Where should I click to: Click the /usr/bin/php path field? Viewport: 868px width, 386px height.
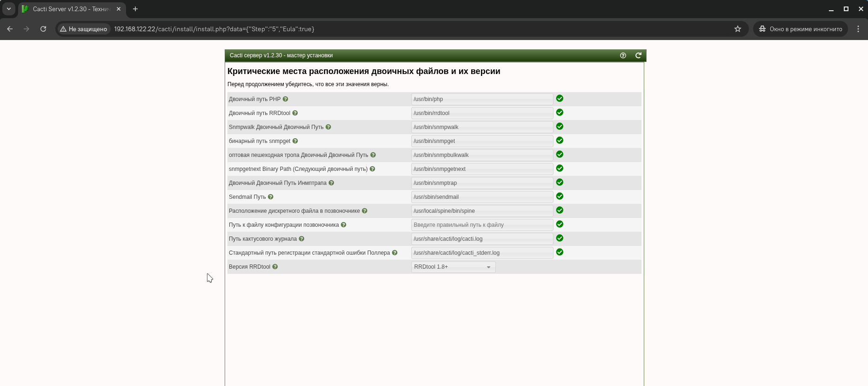(482, 99)
